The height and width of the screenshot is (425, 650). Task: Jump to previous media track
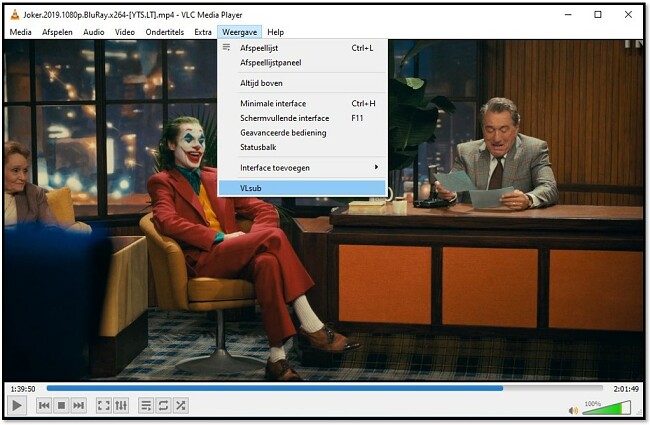tap(44, 405)
